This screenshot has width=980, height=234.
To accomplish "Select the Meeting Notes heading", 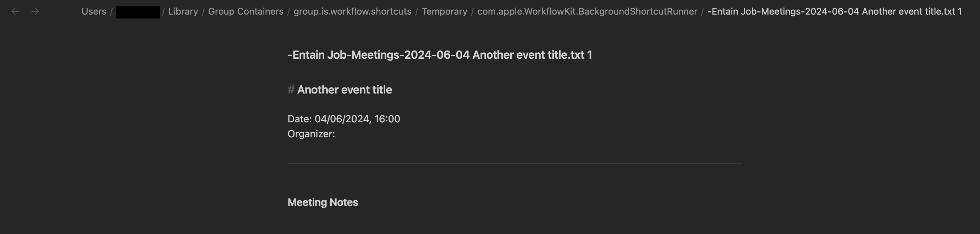I will 323,202.
